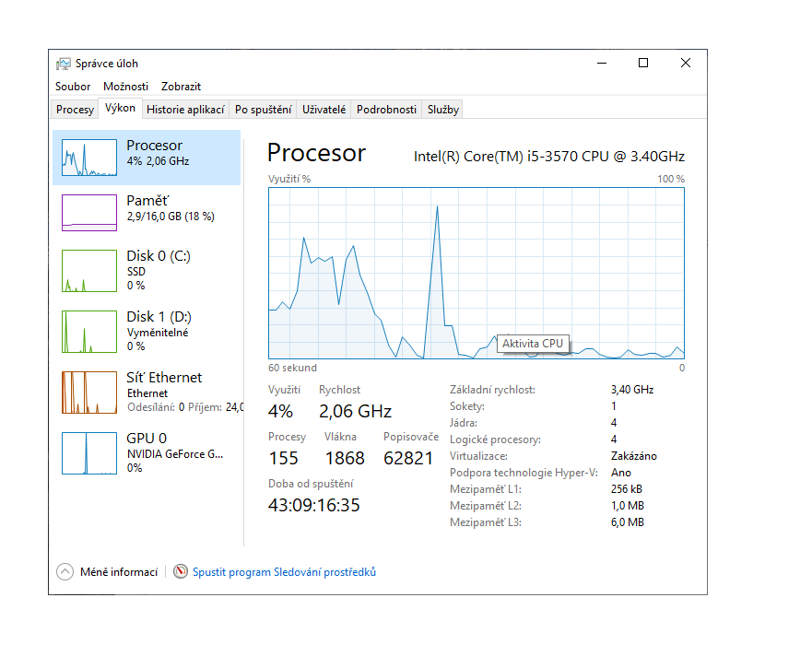The height and width of the screenshot is (668, 812).
Task: Open the Zobrazit menu
Action: [x=181, y=87]
